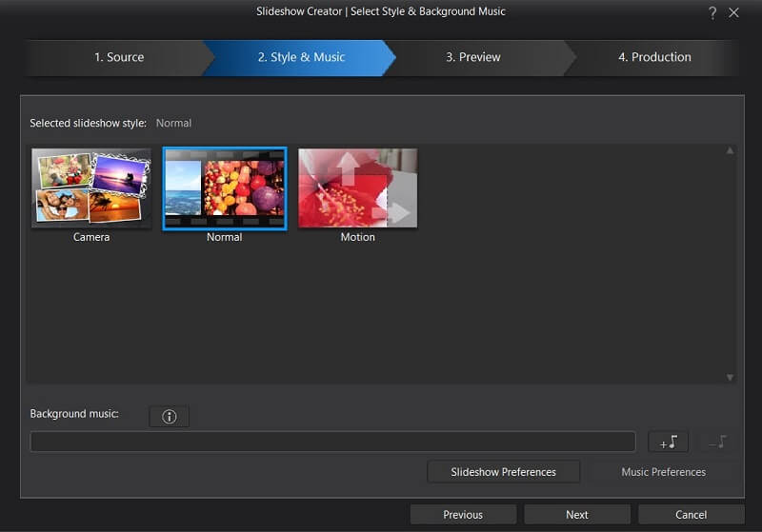This screenshot has width=762, height=532.
Task: Click the Normal label under the thumbnail
Action: [225, 237]
